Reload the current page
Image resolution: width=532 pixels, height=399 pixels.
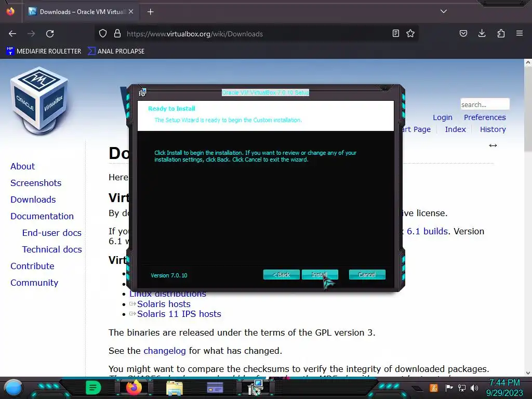(50, 34)
